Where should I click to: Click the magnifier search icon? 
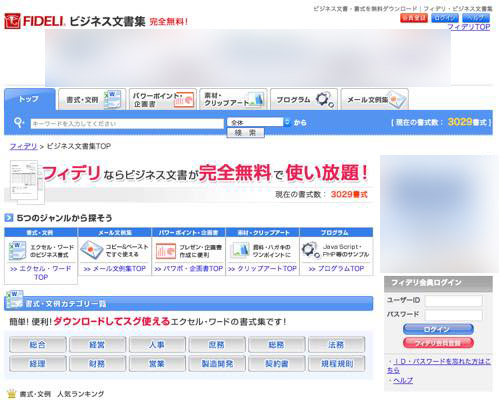click(19, 122)
